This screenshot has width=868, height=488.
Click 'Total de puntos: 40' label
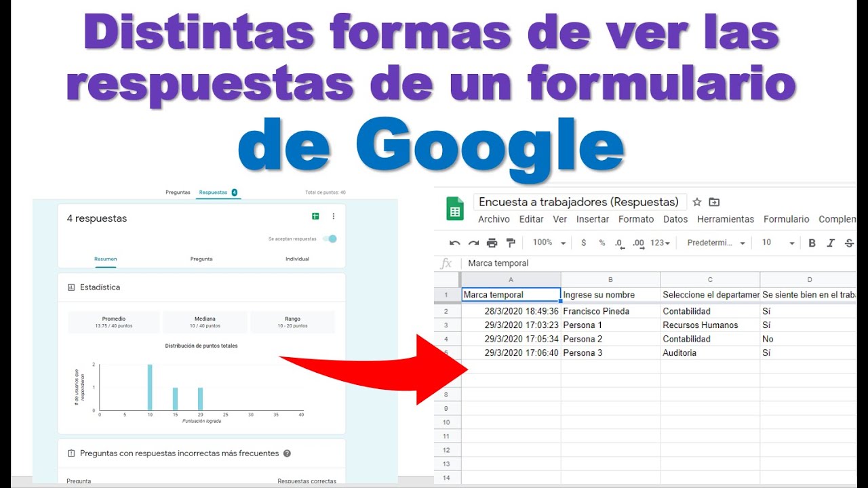(325, 192)
